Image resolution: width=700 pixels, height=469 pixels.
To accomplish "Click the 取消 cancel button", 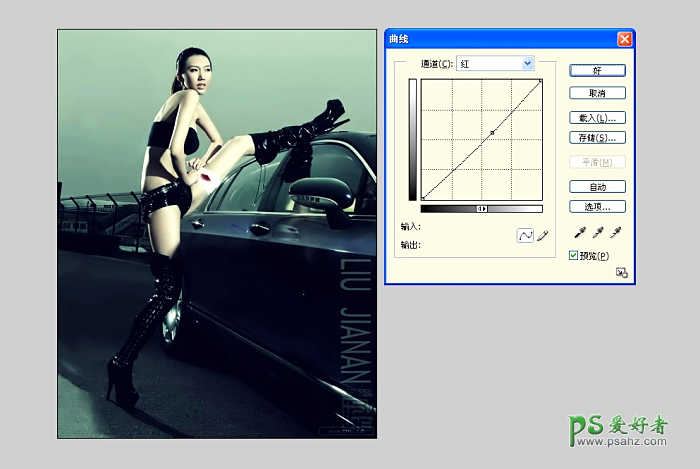I will point(597,93).
